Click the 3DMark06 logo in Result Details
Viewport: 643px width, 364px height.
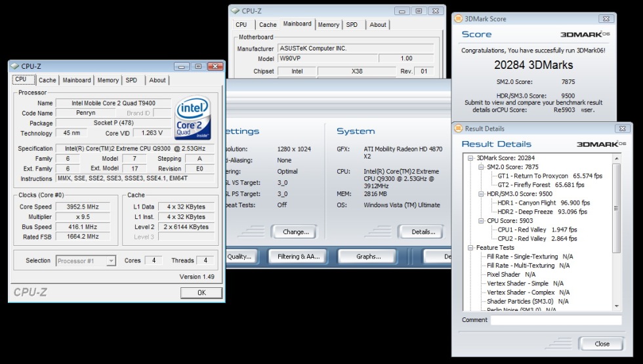tap(601, 144)
